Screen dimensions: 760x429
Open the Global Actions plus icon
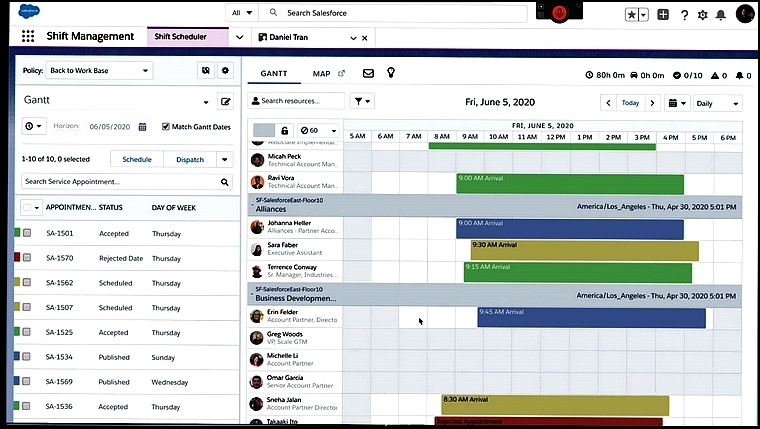pyautogui.click(x=663, y=15)
